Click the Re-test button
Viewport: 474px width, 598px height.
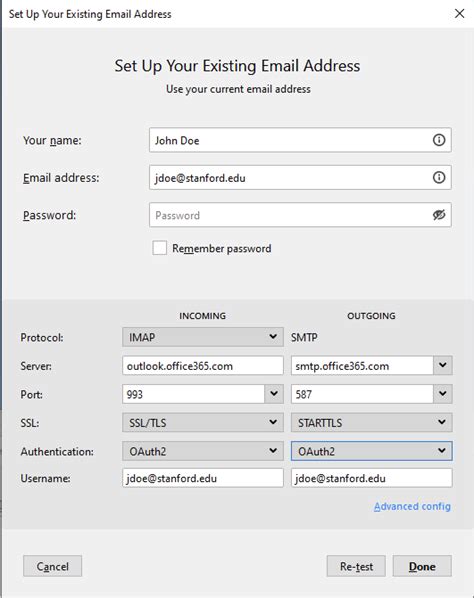[x=356, y=566]
